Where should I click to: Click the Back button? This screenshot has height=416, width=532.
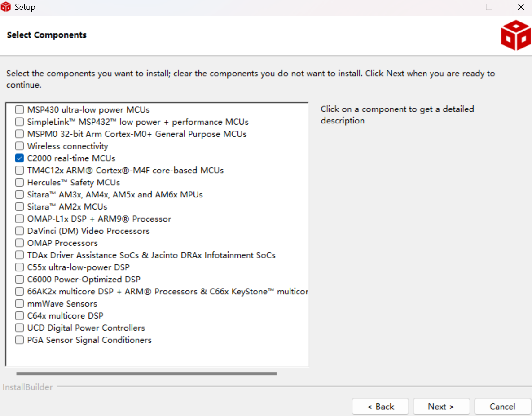click(x=380, y=406)
